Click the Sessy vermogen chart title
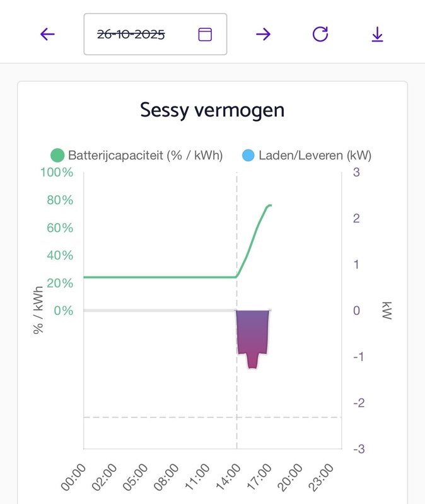 click(x=212, y=110)
